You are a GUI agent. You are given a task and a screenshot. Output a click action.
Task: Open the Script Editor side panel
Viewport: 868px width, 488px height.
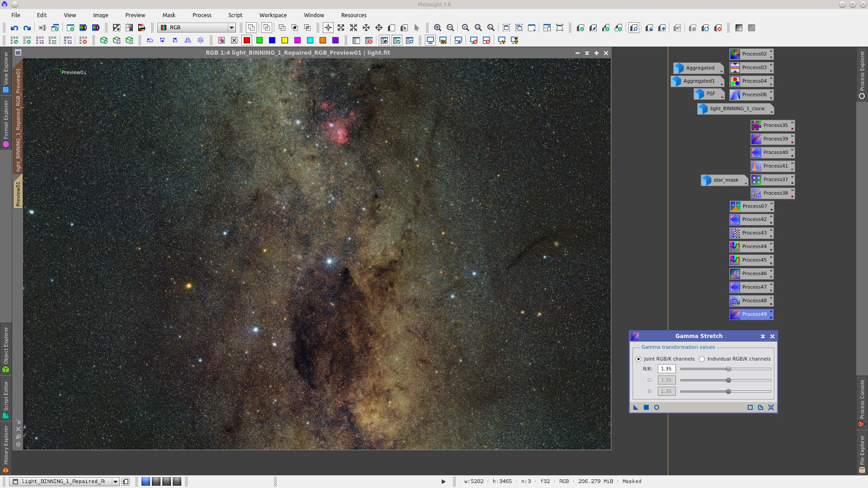pos(6,400)
